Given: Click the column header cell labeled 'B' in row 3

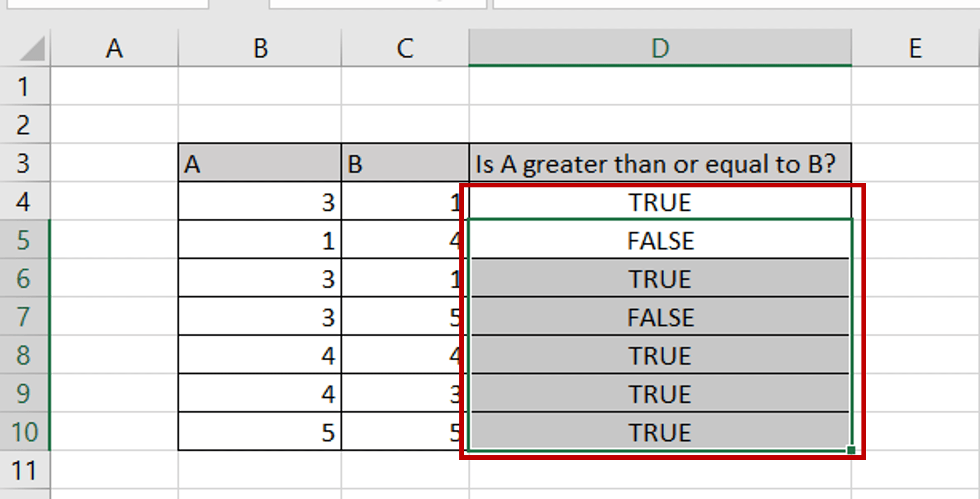Looking at the screenshot, I should [x=405, y=164].
